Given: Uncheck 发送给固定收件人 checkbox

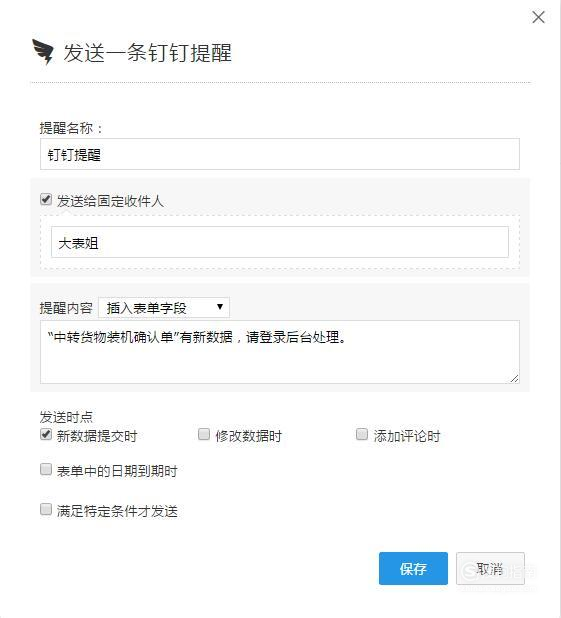Looking at the screenshot, I should 46,199.
